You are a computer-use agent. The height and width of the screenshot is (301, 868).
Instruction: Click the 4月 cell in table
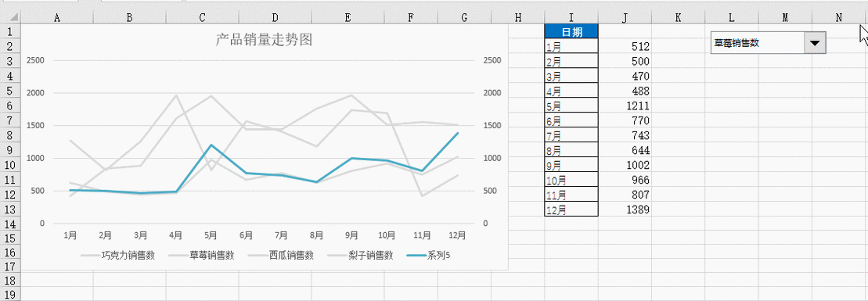coord(571,91)
